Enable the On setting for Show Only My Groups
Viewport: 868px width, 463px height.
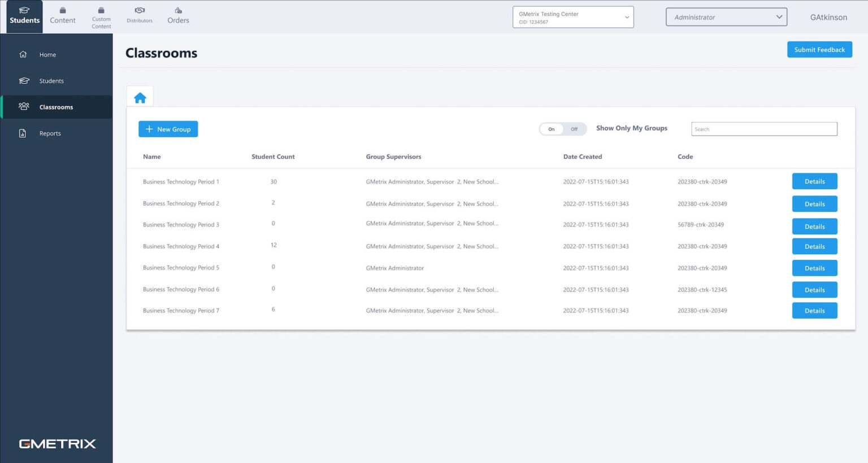pos(552,129)
